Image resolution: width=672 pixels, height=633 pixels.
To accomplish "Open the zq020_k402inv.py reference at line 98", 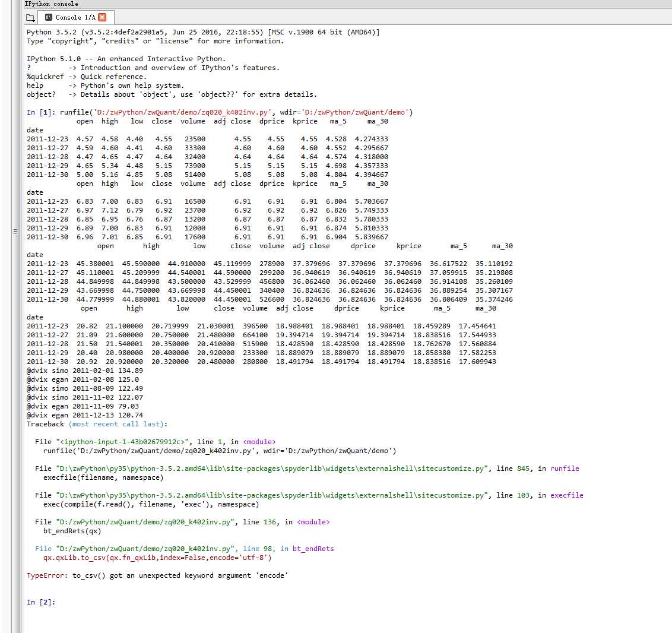I will tap(145, 549).
